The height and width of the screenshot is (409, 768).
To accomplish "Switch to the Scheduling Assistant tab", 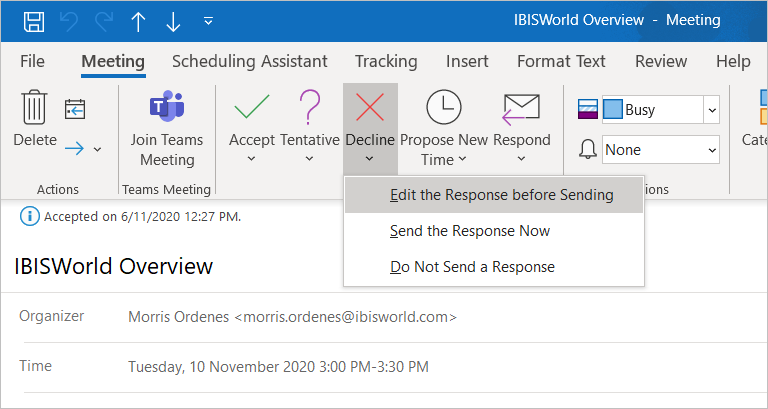I will (x=249, y=61).
